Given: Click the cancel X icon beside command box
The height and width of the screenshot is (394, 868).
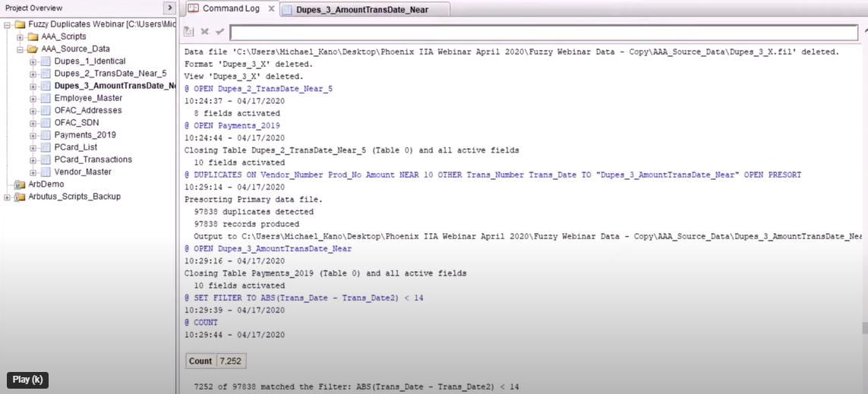Looking at the screenshot, I should [x=204, y=32].
